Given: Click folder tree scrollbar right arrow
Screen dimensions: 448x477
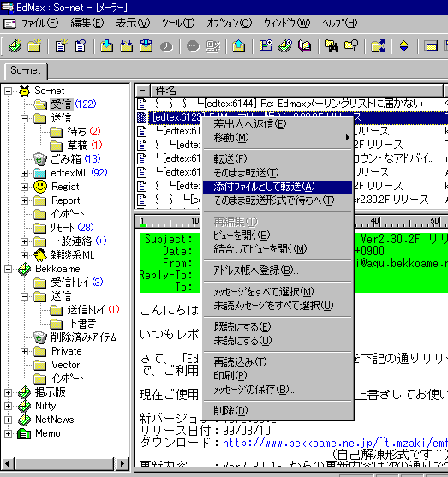Looking at the screenshot, I should point(122,463).
